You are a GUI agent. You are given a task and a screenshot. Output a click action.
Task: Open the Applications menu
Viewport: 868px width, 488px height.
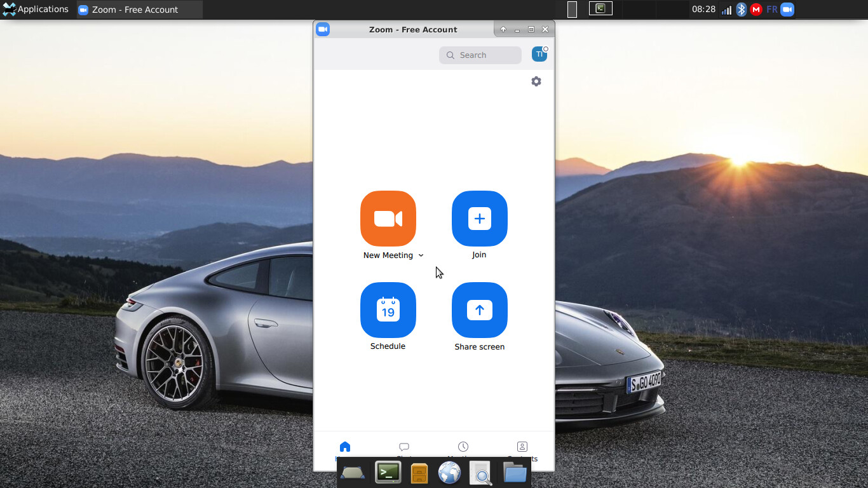coord(36,10)
